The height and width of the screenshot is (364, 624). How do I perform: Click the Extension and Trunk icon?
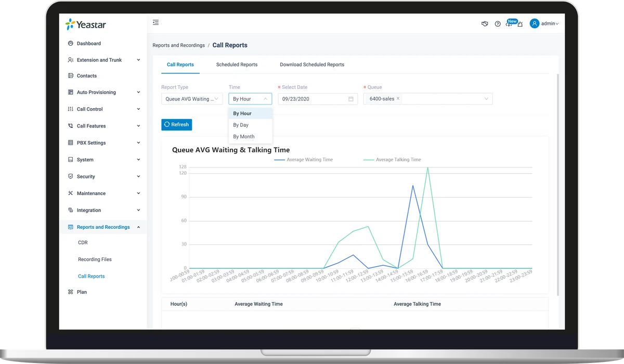point(71,60)
